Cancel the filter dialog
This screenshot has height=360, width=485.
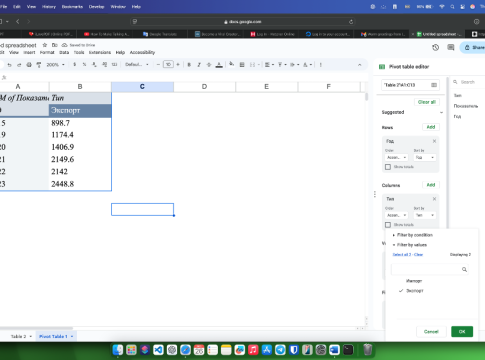pyautogui.click(x=431, y=331)
